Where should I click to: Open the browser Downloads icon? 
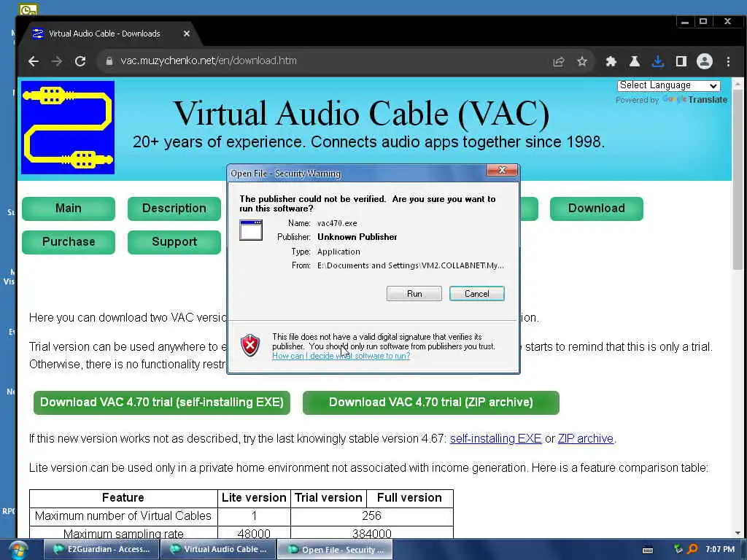pos(658,61)
